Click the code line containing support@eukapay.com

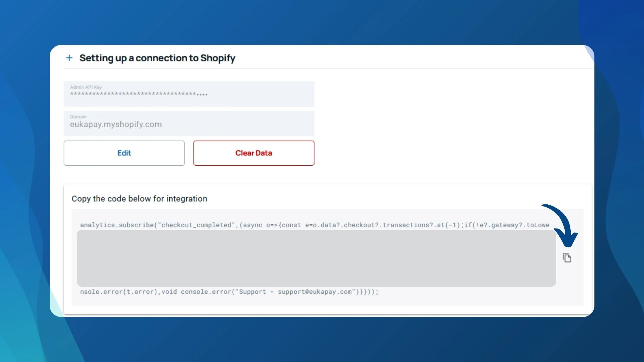[x=229, y=292]
